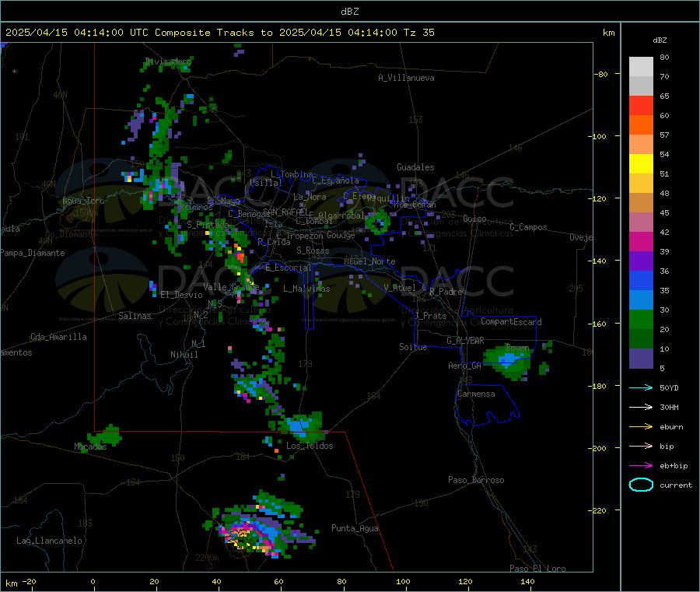Click the Guadales map label
Viewport: 700px width, 592px height.
415,167
